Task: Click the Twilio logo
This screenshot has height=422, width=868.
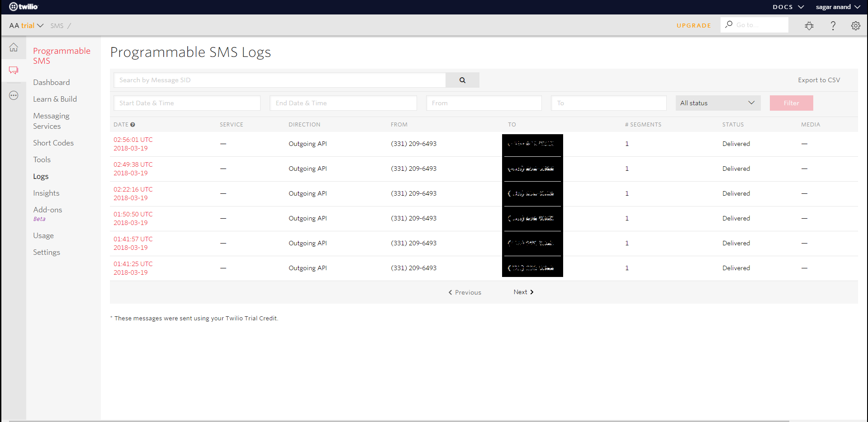Action: 24,7
